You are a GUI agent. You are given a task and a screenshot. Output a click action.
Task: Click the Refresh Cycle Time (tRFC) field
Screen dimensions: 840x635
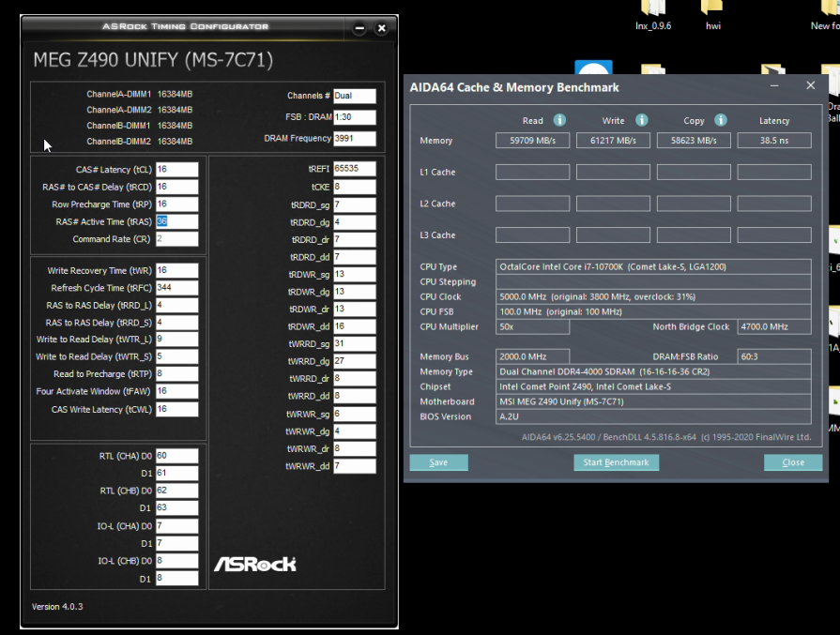[176, 288]
